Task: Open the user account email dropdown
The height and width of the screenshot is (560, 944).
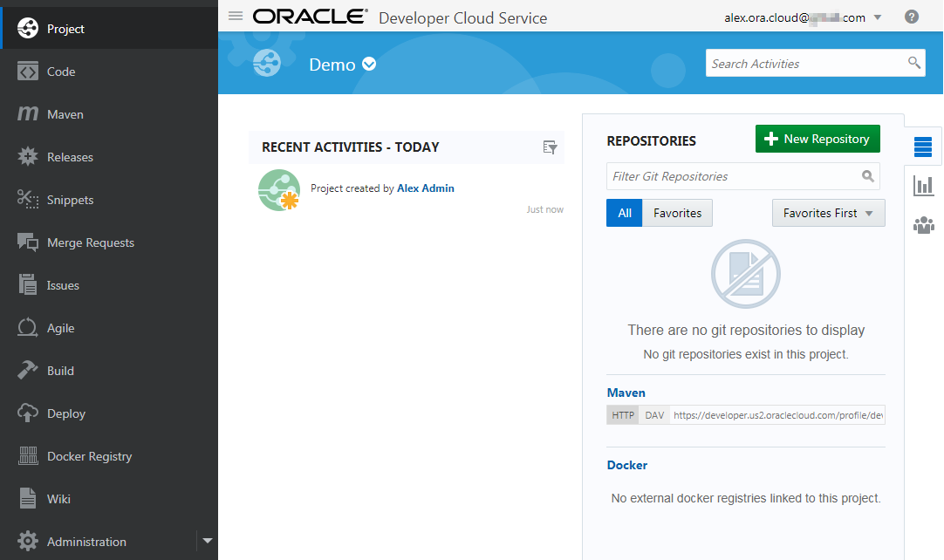Action: pyautogui.click(x=877, y=17)
